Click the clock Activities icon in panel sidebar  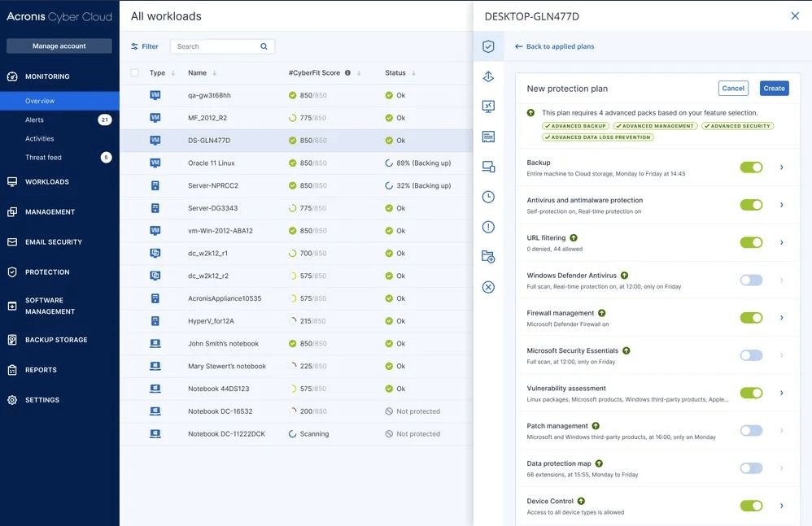tap(488, 197)
